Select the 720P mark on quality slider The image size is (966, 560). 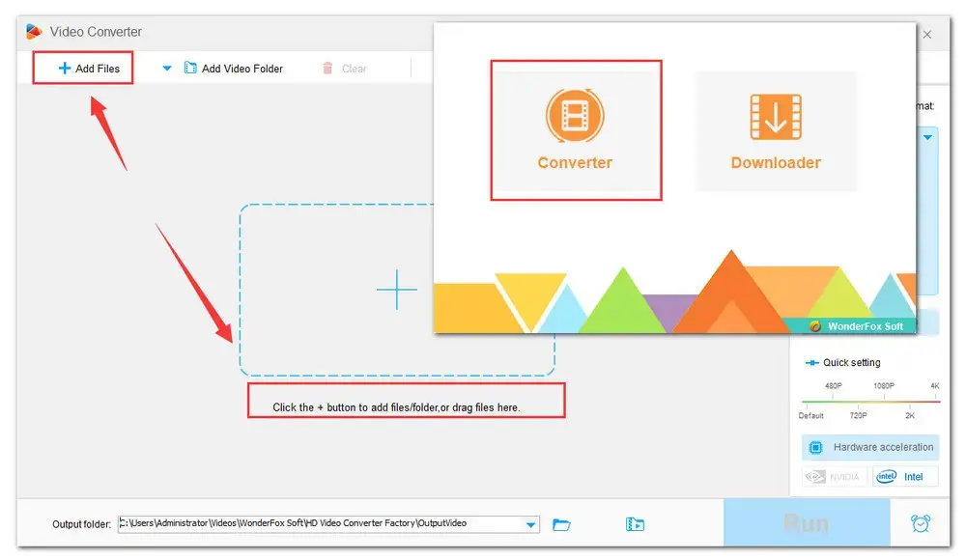[858, 415]
